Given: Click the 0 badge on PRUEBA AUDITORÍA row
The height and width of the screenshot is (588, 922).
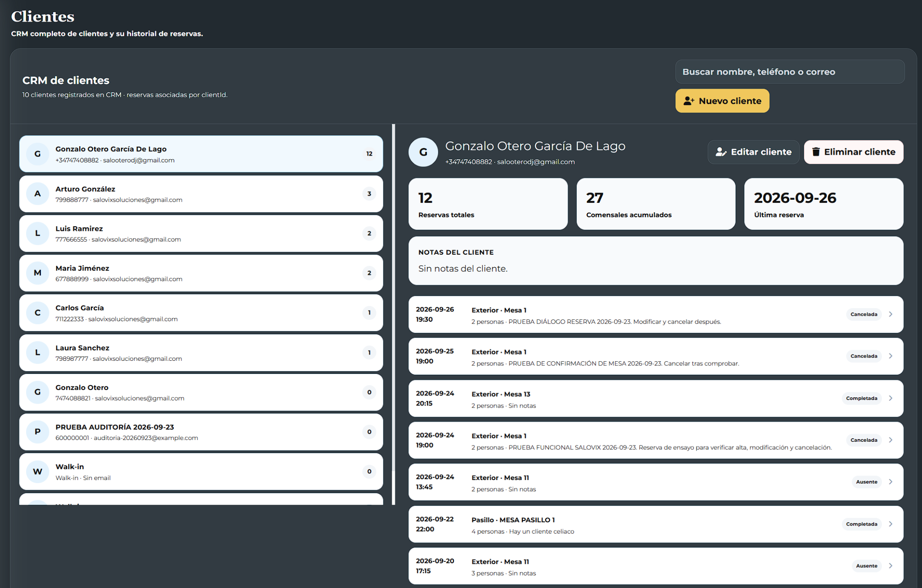Looking at the screenshot, I should coord(369,432).
